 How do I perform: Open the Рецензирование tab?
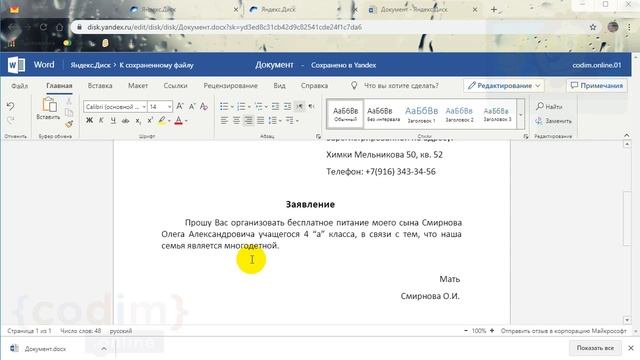(231, 86)
